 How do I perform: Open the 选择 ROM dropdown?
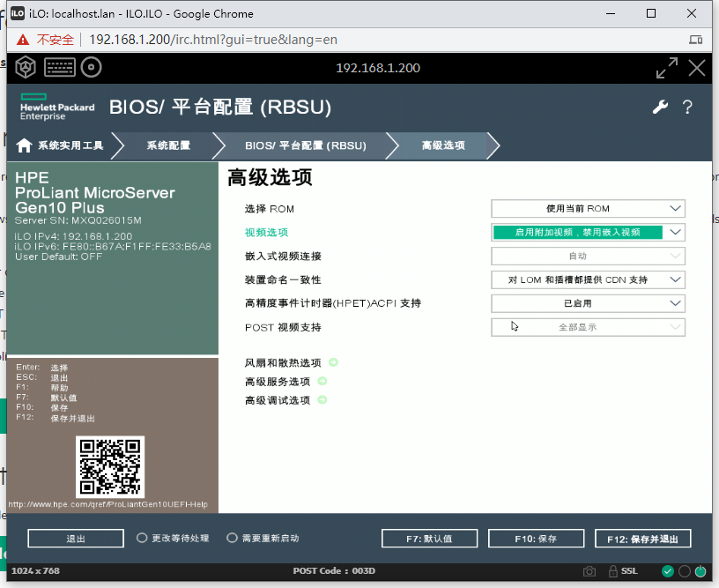[x=588, y=208]
